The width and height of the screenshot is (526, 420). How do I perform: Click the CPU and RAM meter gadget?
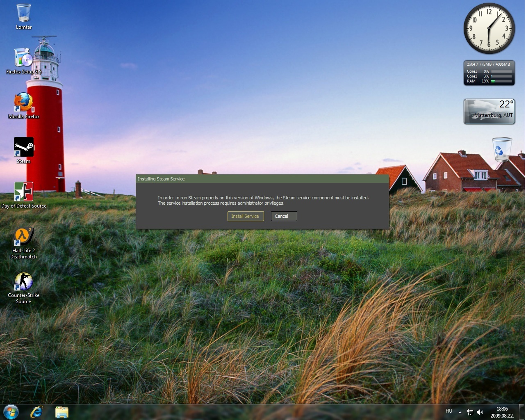pyautogui.click(x=489, y=73)
